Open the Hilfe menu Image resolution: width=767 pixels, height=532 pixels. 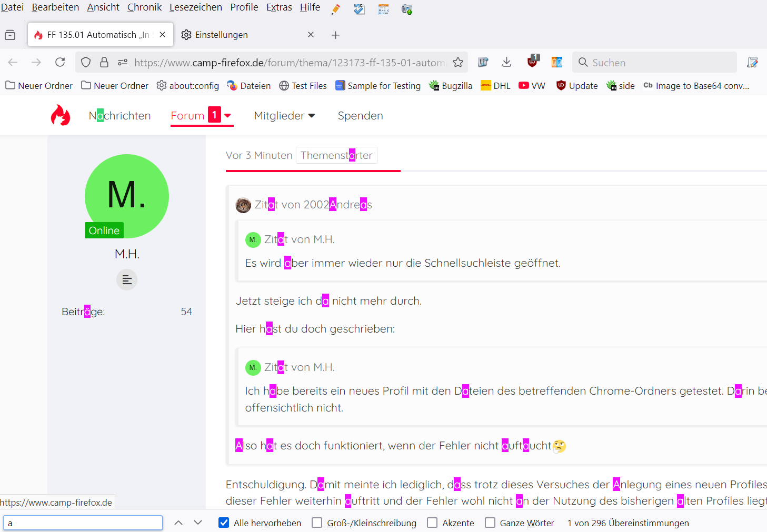[x=310, y=7]
